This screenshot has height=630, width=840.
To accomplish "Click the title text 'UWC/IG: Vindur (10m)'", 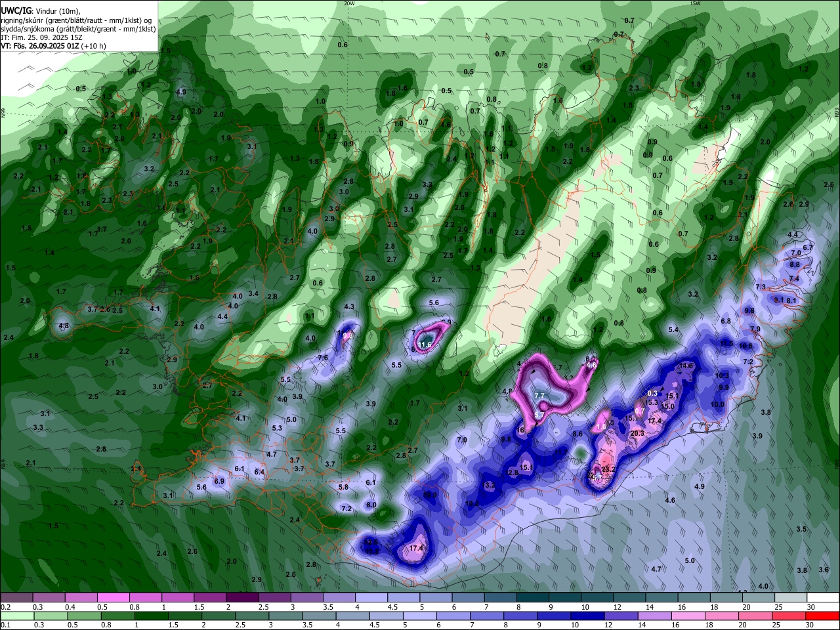I will point(41,10).
